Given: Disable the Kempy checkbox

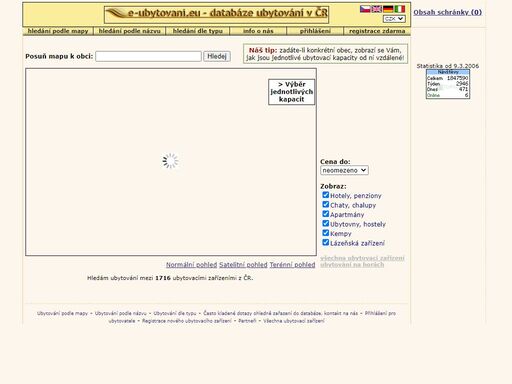Looking at the screenshot, I should 325,233.
